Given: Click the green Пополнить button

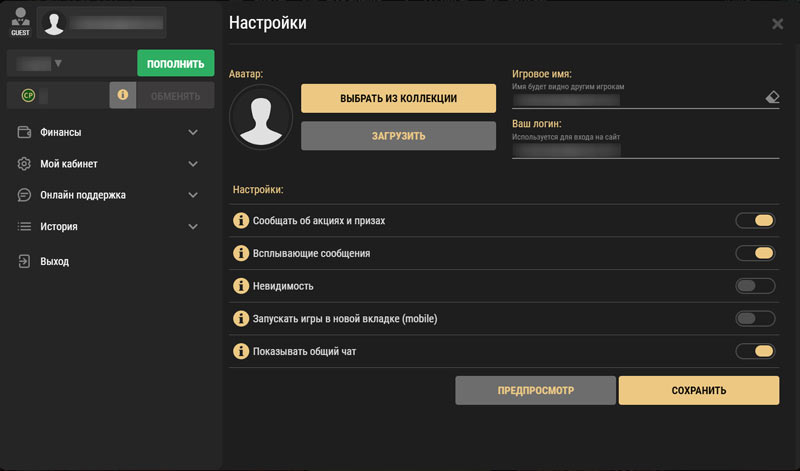Looking at the screenshot, I should pos(175,64).
